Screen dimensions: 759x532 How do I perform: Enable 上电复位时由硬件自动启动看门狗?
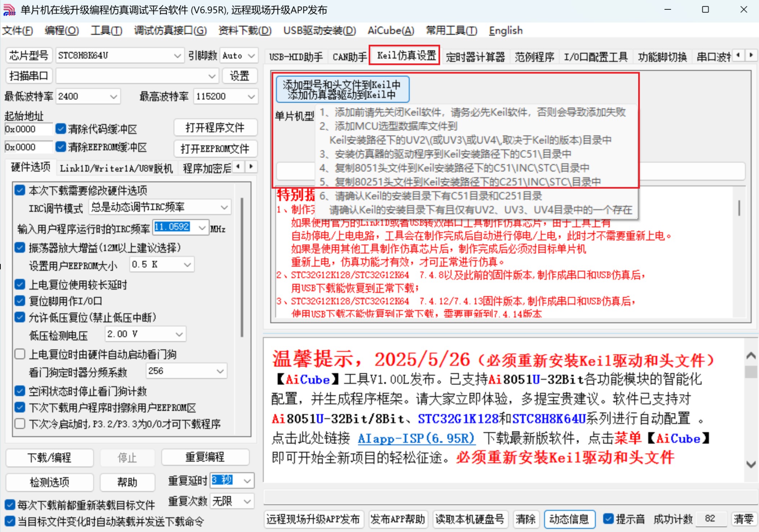(x=20, y=354)
